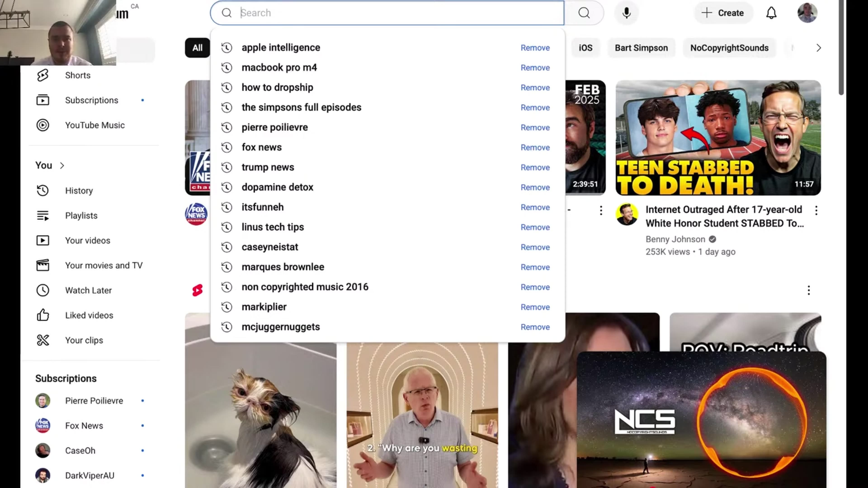Open the Teen Stabbed To Death thumbnail

click(x=718, y=137)
